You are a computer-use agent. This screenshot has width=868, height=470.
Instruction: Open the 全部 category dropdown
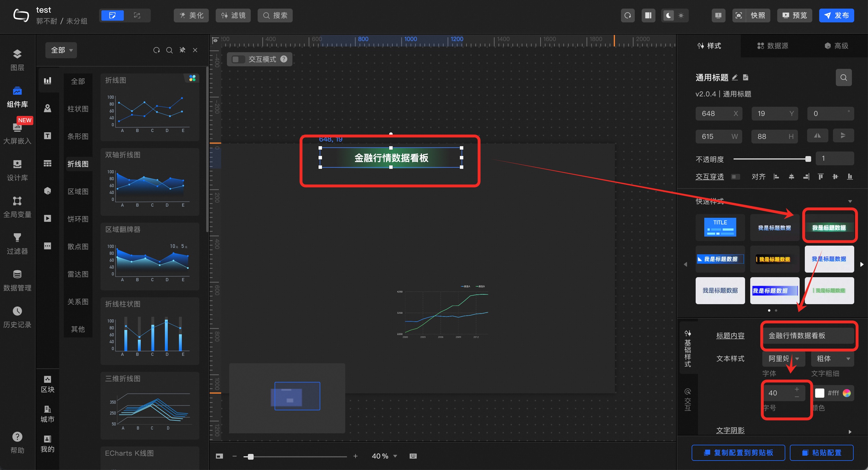click(61, 50)
